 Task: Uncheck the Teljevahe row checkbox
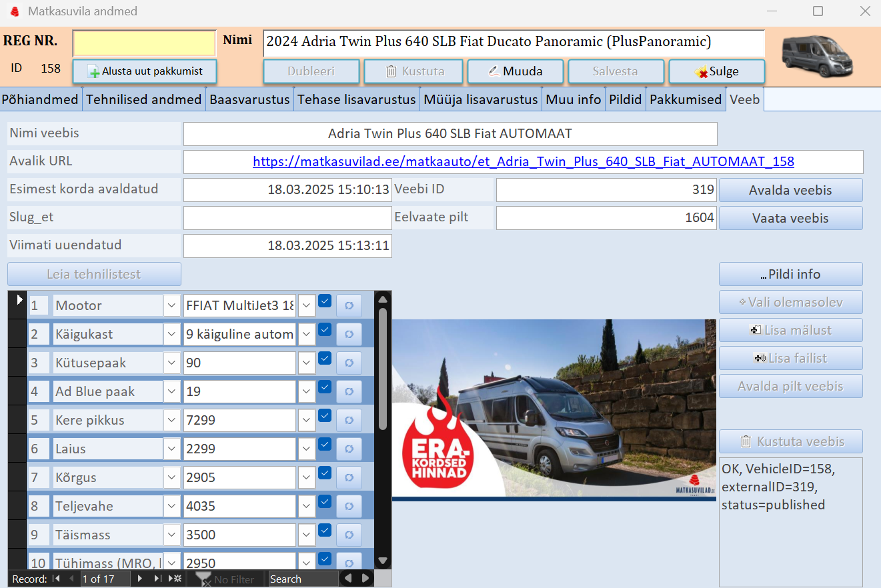click(325, 501)
